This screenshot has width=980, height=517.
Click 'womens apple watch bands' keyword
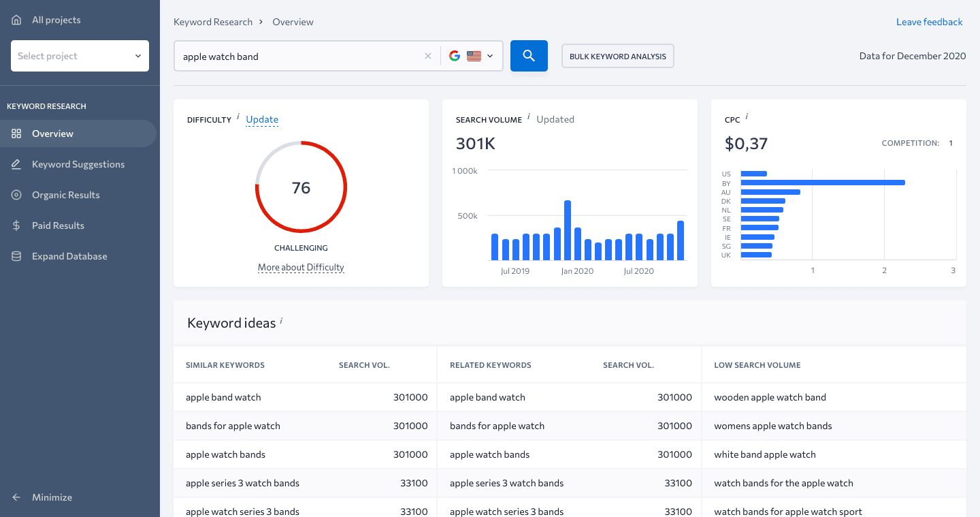773,426
